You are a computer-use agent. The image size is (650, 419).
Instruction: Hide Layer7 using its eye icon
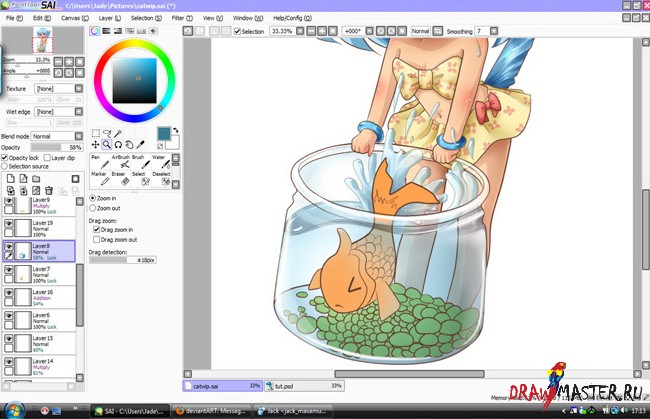click(9, 270)
